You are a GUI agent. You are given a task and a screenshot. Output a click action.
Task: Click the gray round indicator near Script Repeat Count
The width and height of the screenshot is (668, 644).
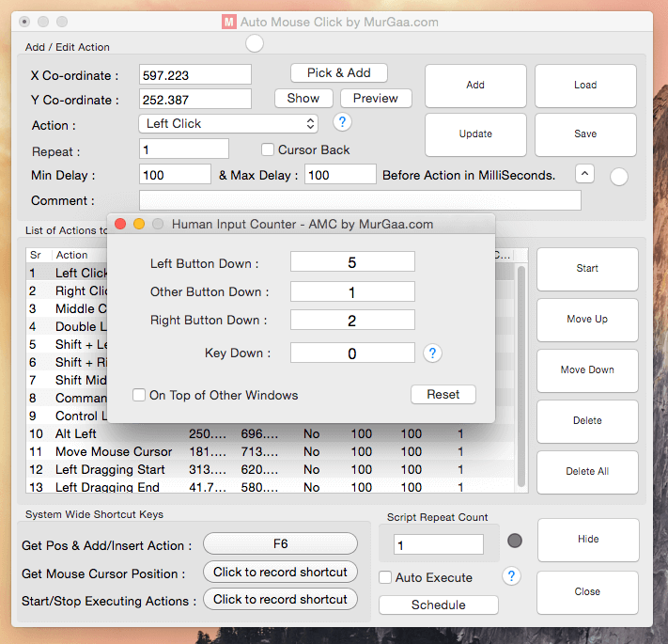click(515, 541)
